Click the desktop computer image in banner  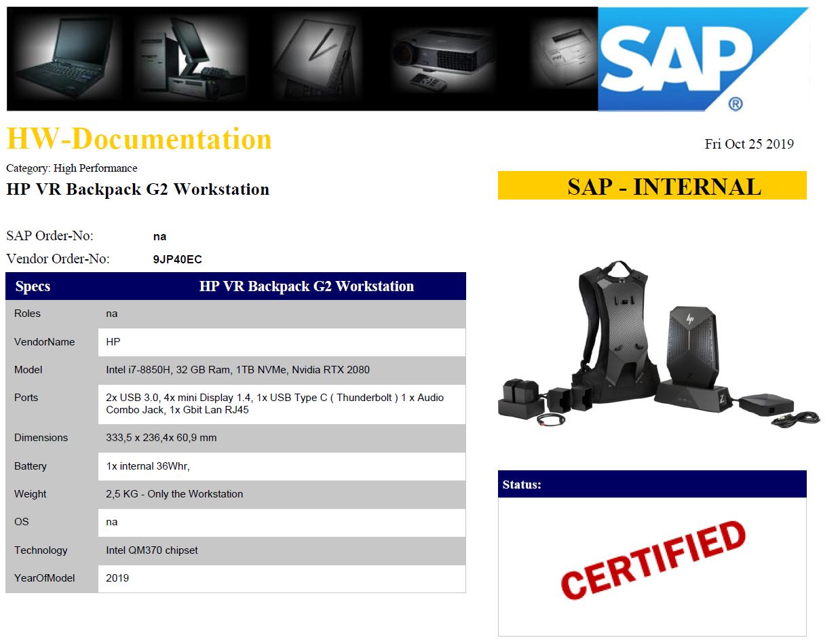[193, 58]
